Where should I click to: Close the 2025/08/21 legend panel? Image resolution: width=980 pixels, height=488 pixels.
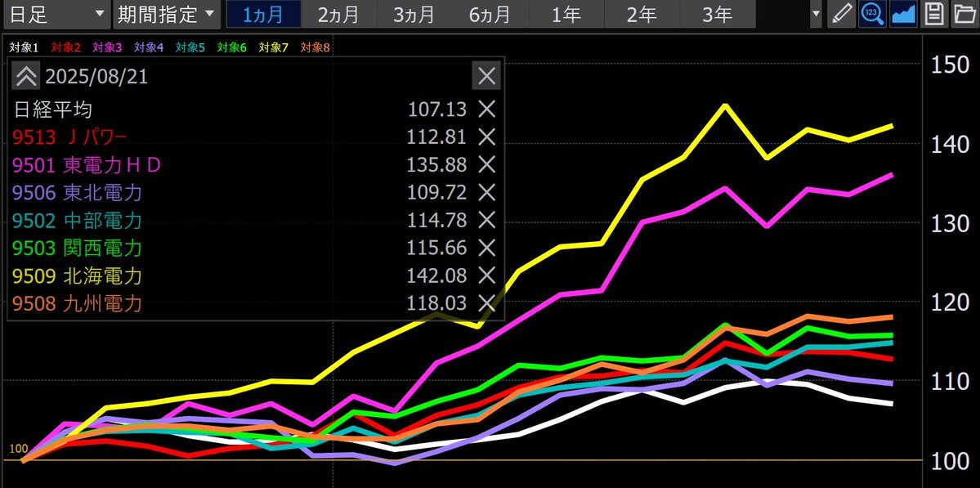click(486, 77)
